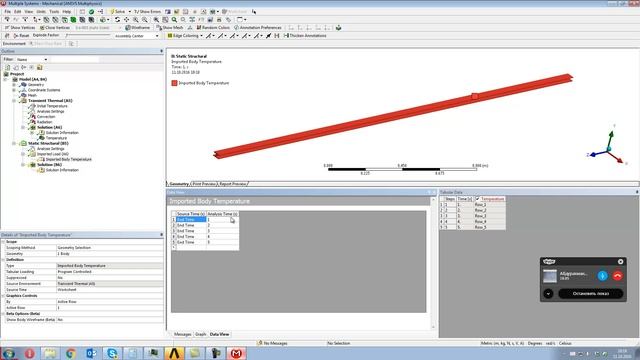The height and width of the screenshot is (360, 640).
Task: Switch to Print Preview tab
Action: tap(204, 184)
